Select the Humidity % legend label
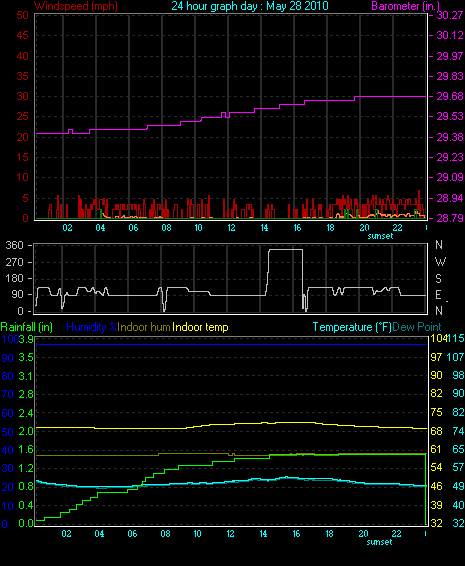465x566 pixels. pos(92,327)
